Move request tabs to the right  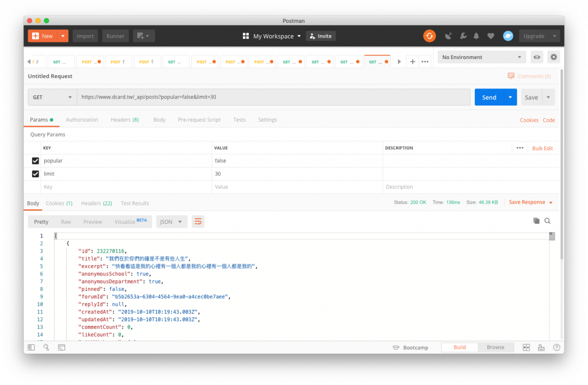point(399,61)
